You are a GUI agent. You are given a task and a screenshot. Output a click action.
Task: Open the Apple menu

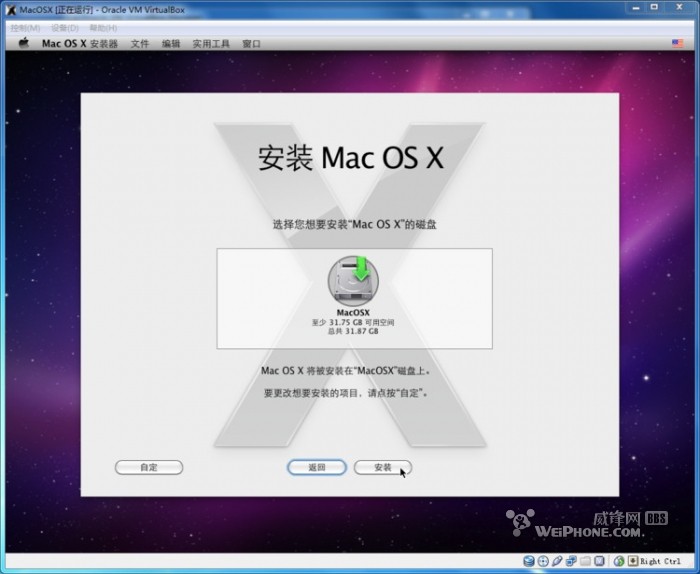tap(24, 43)
